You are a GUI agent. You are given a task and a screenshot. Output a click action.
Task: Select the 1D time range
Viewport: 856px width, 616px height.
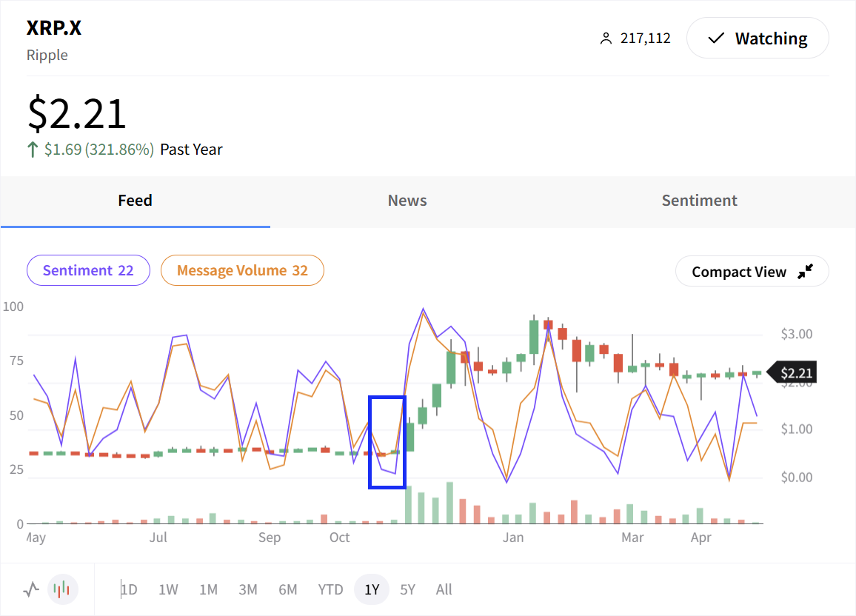coord(129,589)
